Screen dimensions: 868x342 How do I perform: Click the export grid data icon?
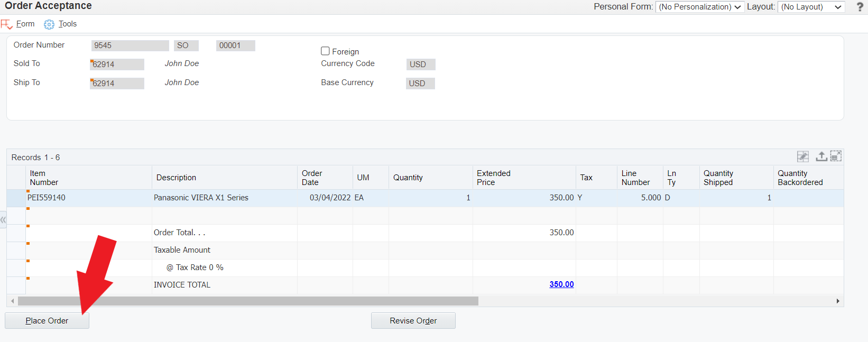[821, 156]
